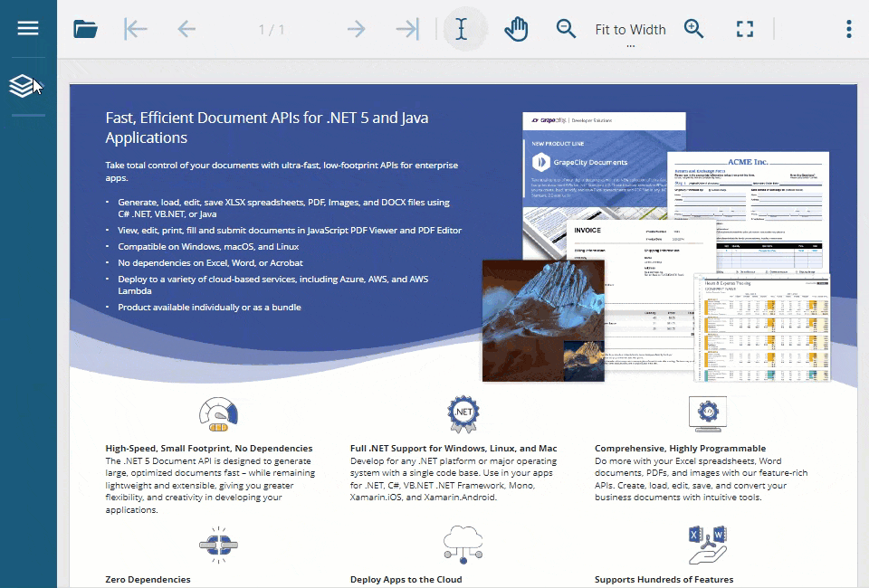Click the expense tracking spreadsheet preview
The image size is (869, 588).
[762, 327]
